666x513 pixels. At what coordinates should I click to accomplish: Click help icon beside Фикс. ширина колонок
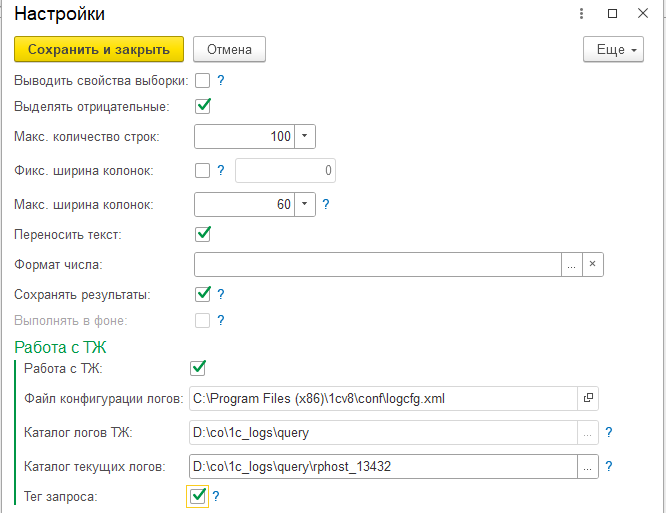(x=220, y=170)
